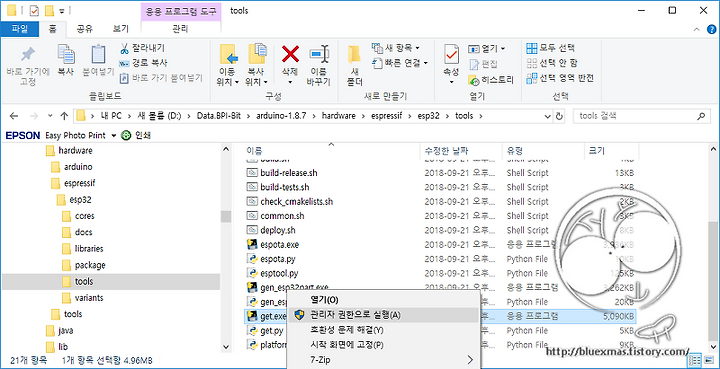Open the Copy to (복사 위치) menu
Screen dimensions: 720x369
point(257,66)
